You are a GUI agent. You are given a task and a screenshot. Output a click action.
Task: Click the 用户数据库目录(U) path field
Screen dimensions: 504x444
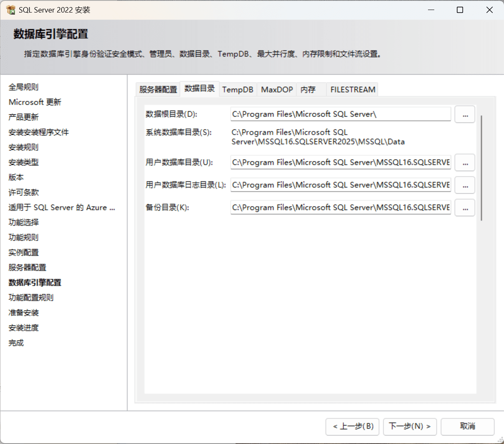(341, 162)
